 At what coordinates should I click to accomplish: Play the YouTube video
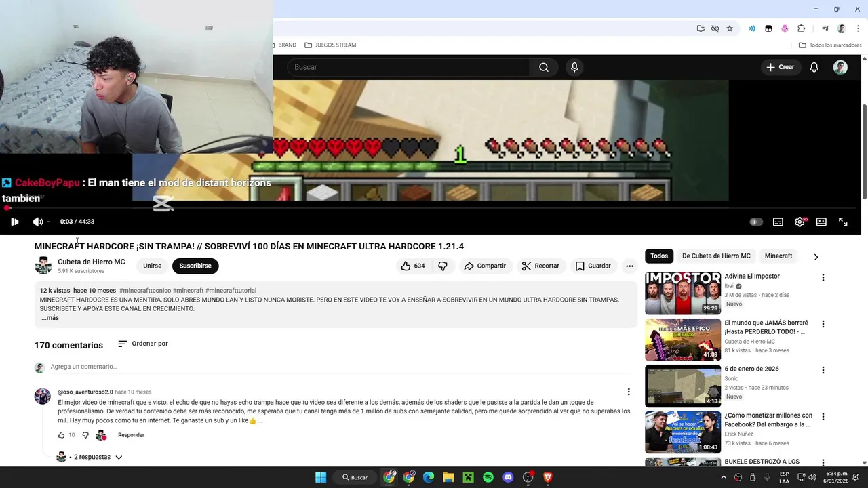point(15,222)
